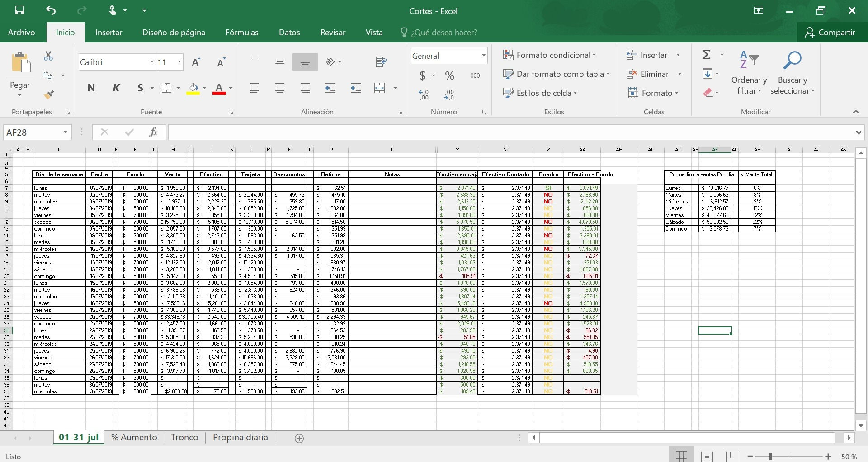Click the Increase Decimal icon
The width and height of the screenshot is (868, 462).
[424, 94]
